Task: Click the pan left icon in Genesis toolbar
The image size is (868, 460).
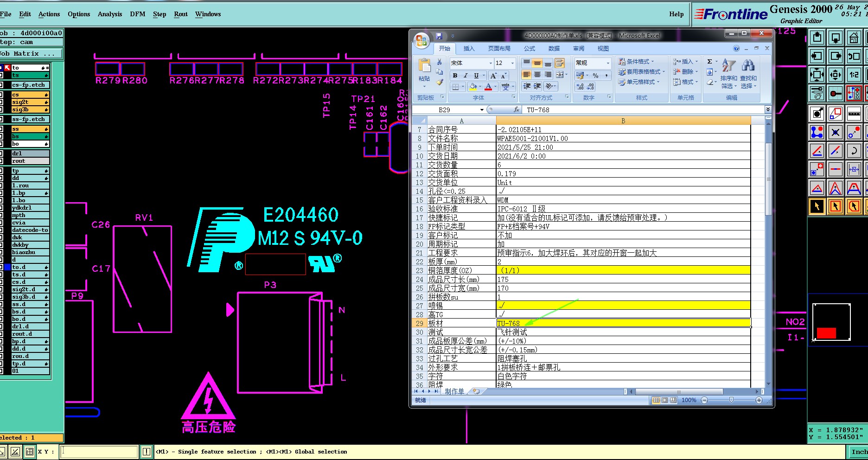Action: [817, 56]
